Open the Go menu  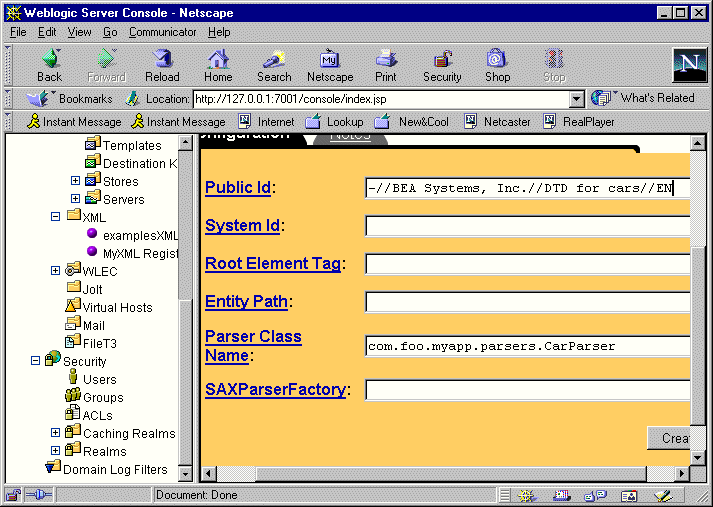110,32
